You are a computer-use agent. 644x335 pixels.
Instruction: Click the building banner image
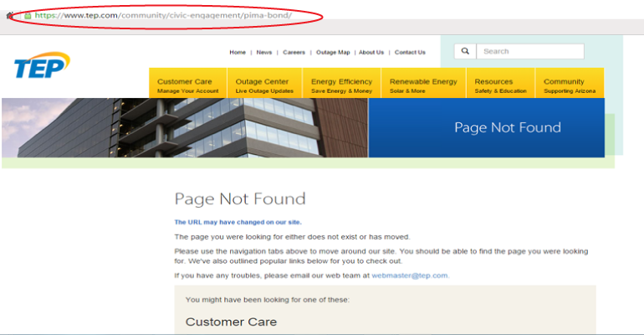[184, 127]
